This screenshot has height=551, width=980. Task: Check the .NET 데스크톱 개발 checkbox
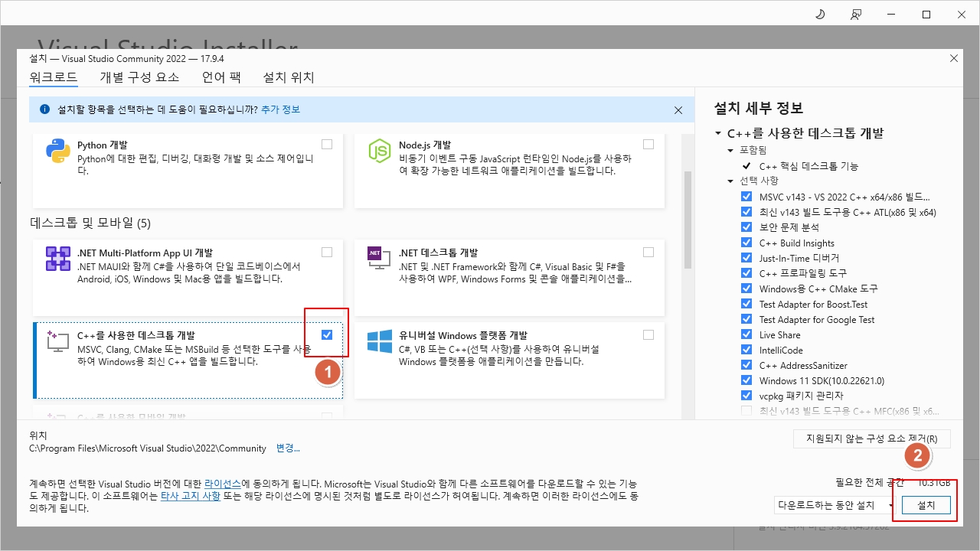point(648,252)
